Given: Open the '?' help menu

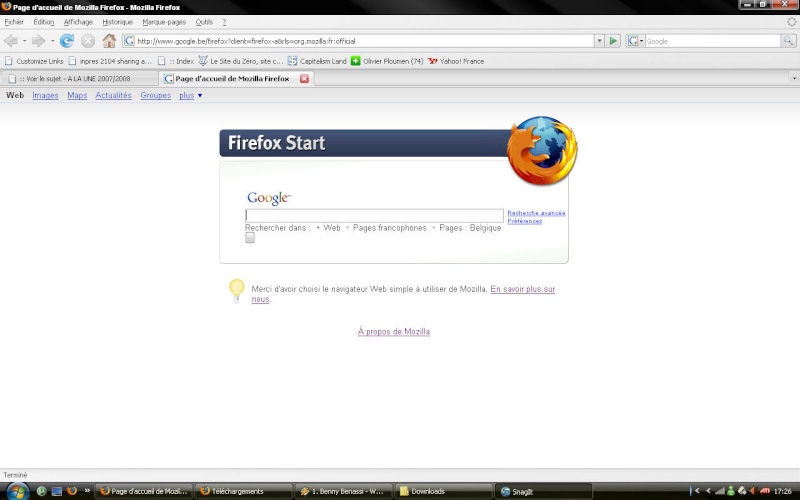Looking at the screenshot, I should 224,22.
